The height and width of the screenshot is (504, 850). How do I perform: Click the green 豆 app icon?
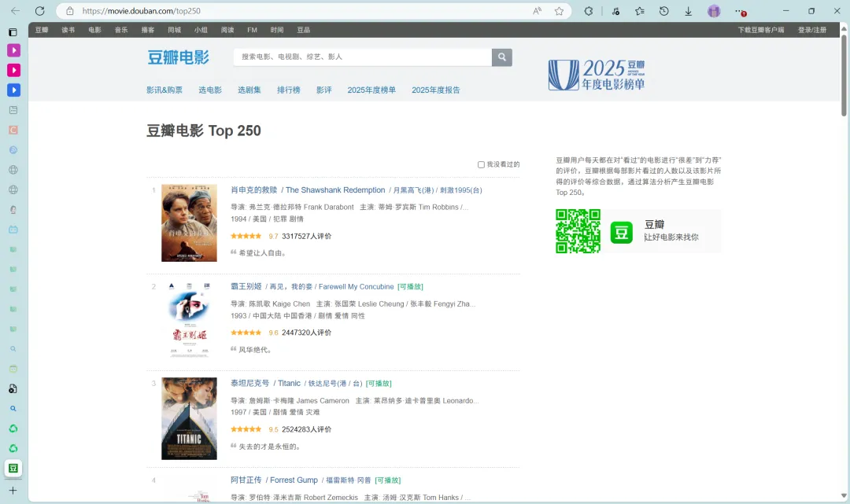pos(621,233)
